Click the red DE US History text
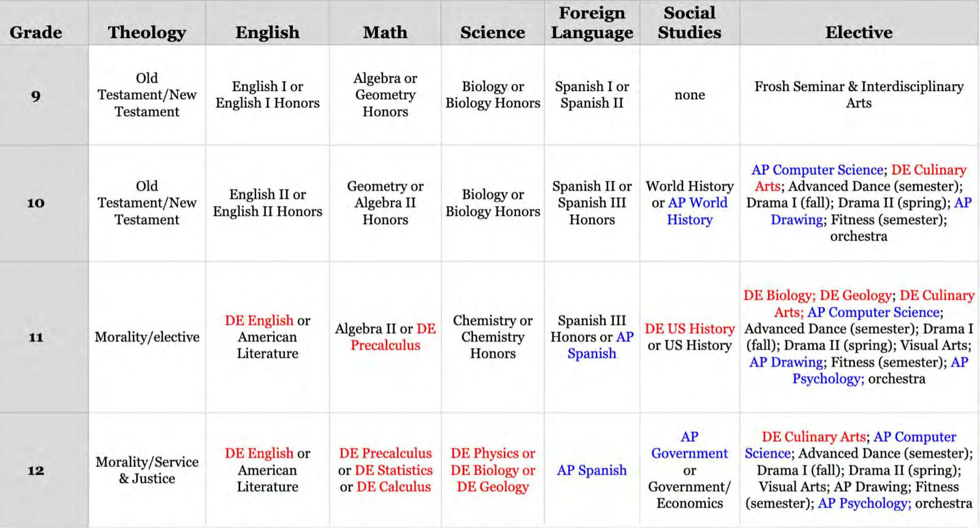 690,328
